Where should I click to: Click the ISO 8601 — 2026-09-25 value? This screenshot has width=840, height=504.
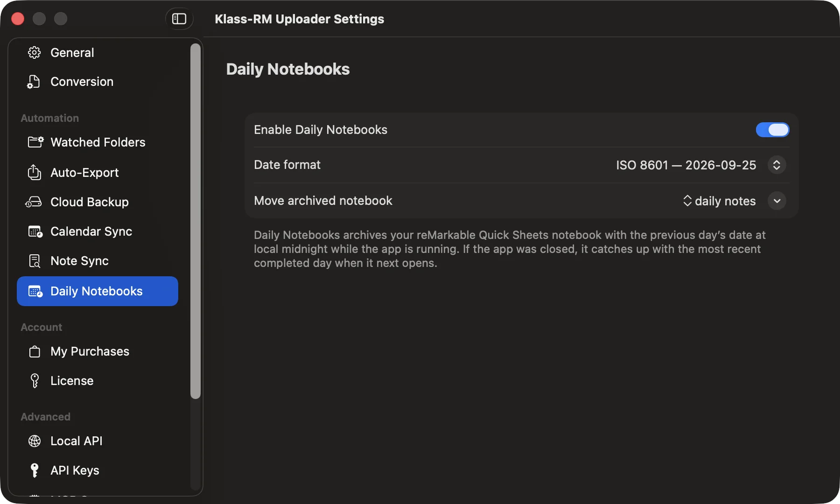pos(686,165)
